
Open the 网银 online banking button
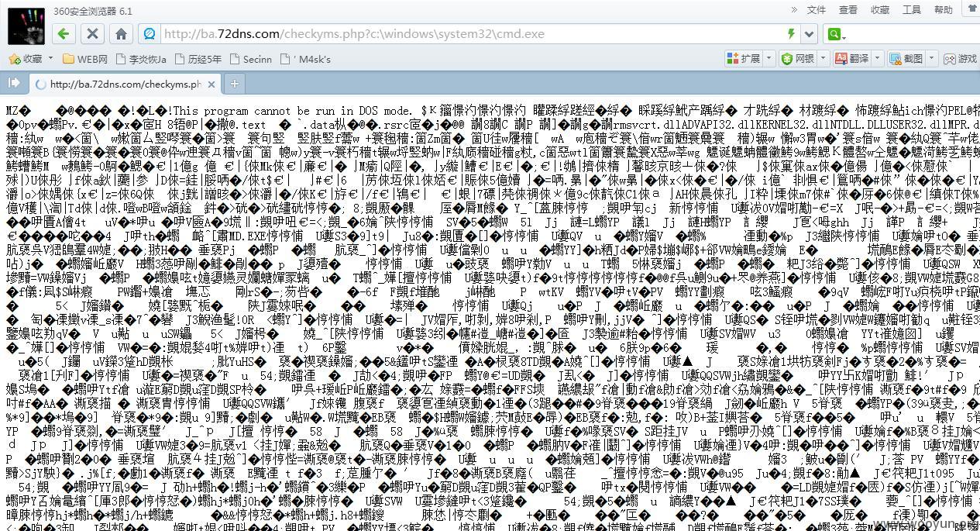pyautogui.click(x=798, y=59)
